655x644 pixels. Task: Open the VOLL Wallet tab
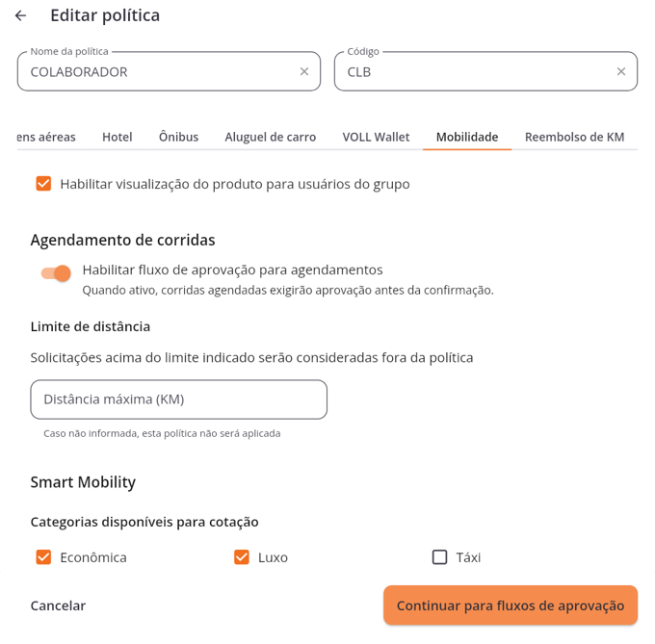coord(376,137)
